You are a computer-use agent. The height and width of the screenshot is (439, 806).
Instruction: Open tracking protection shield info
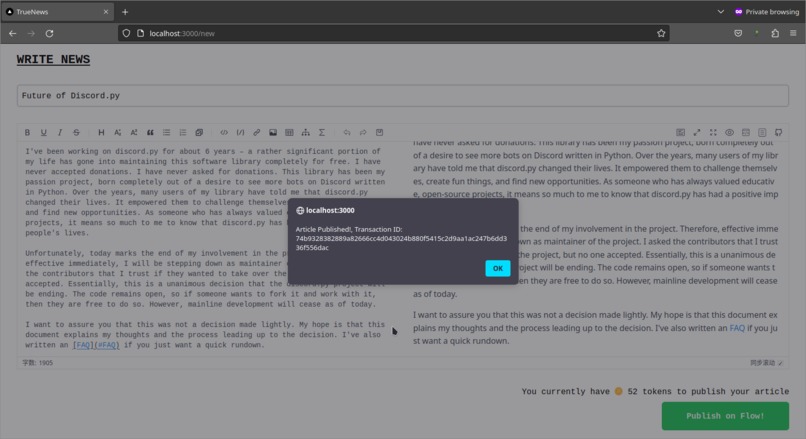[x=126, y=33]
